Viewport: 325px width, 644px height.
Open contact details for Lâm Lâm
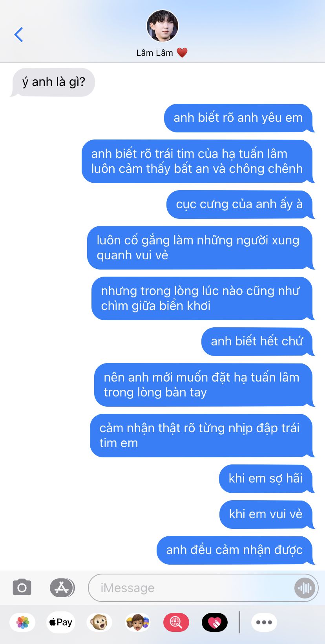[x=162, y=53]
